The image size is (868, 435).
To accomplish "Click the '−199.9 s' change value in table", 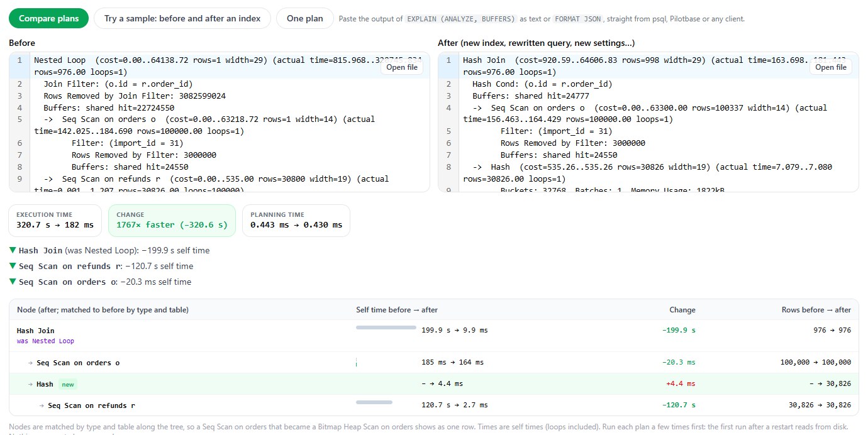I will tap(679, 331).
